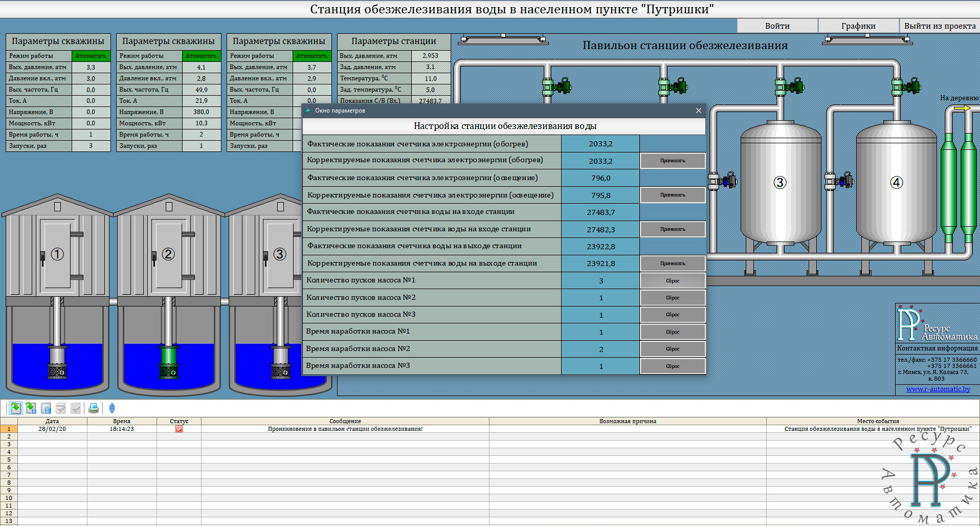Click station set temperature value 5,0
This screenshot has height=526, width=980.
coord(431,90)
